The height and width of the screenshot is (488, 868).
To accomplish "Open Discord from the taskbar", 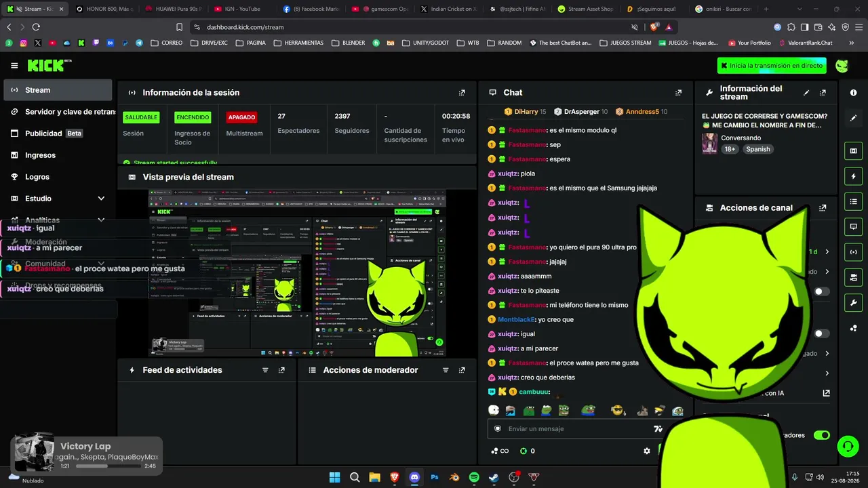I will click(414, 477).
